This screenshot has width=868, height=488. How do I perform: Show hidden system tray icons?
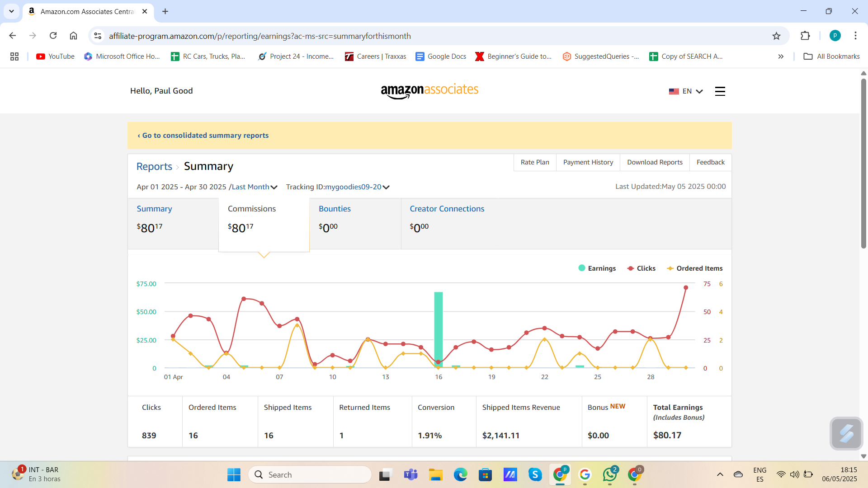pos(720,474)
